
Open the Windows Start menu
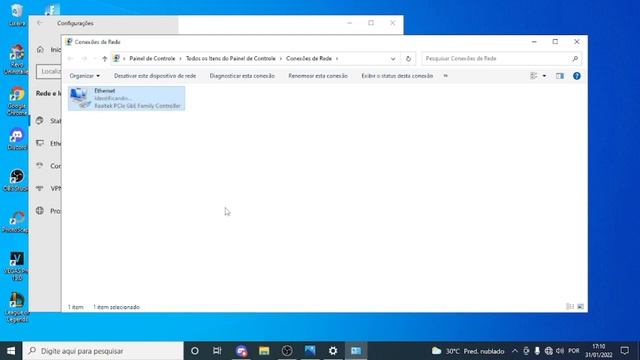tap(11, 351)
